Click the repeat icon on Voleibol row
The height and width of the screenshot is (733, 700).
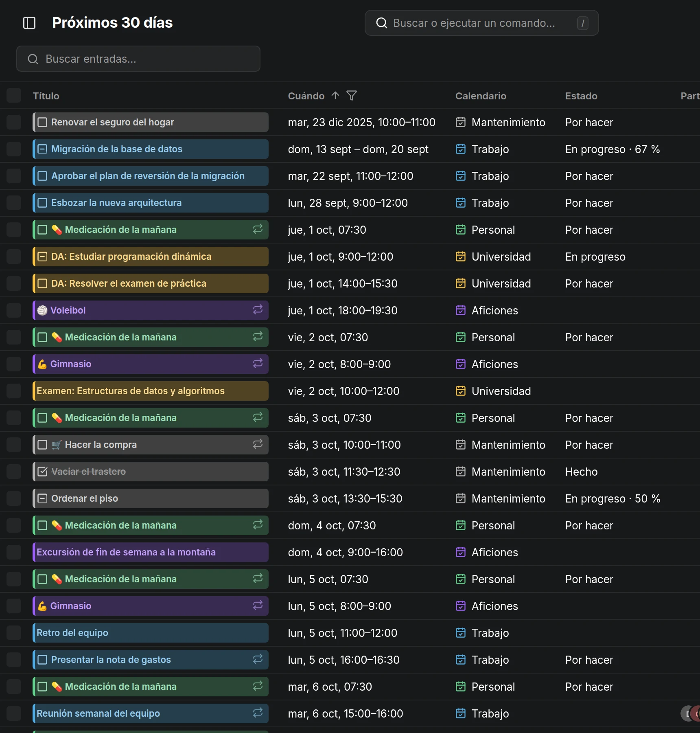tap(258, 310)
